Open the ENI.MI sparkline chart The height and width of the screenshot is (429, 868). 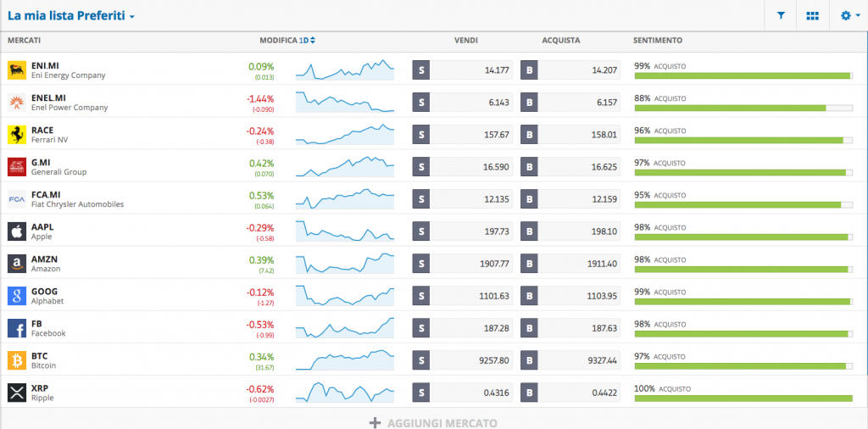pyautogui.click(x=345, y=70)
